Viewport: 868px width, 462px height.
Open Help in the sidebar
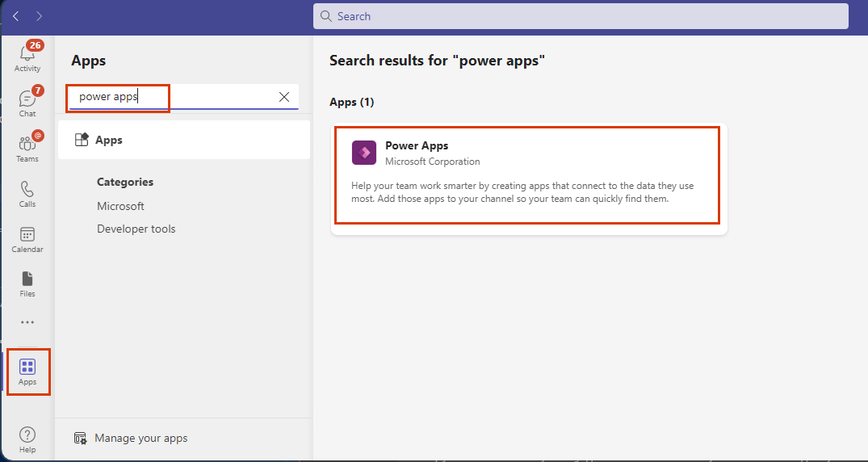pyautogui.click(x=27, y=440)
